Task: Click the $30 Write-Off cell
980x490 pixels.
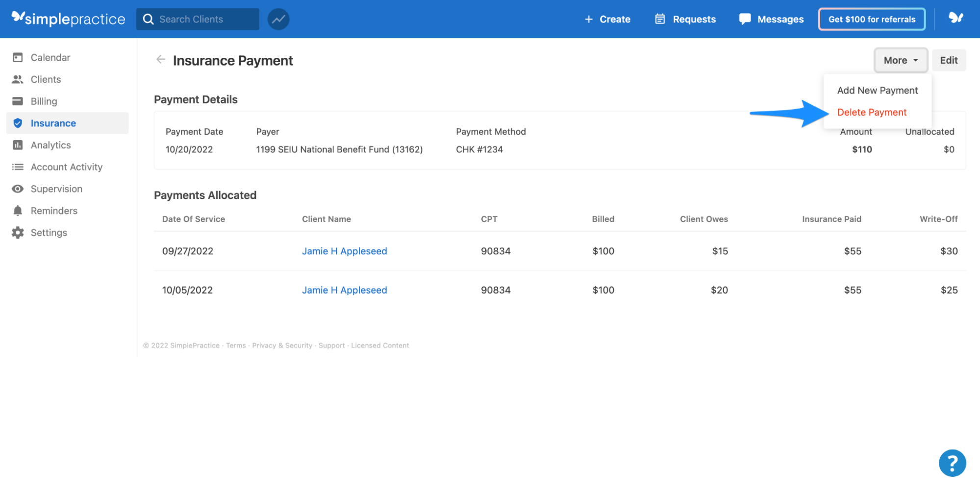Action: [949, 251]
